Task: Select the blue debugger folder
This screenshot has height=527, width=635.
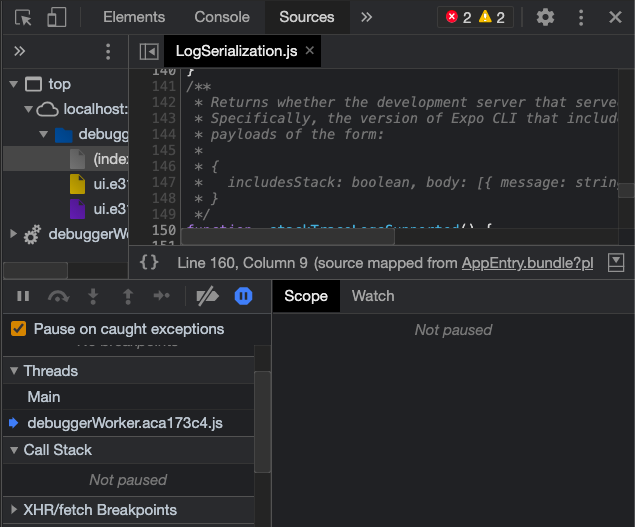Action: click(x=64, y=135)
